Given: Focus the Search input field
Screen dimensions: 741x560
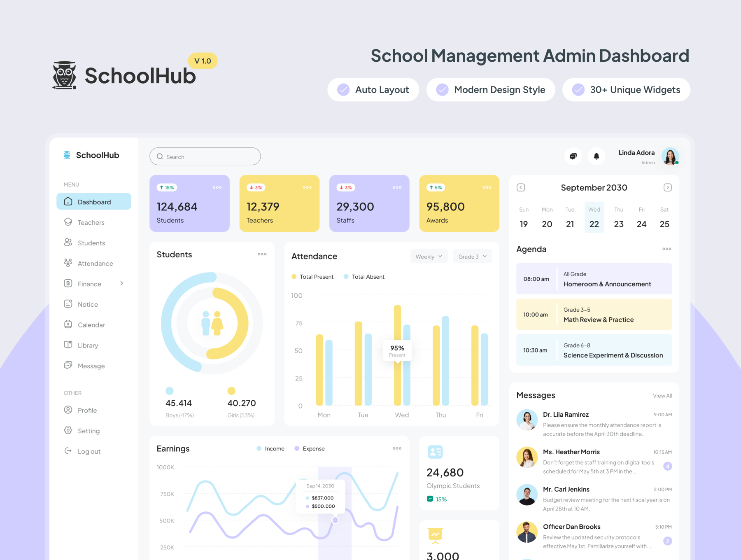Looking at the screenshot, I should coord(205,156).
